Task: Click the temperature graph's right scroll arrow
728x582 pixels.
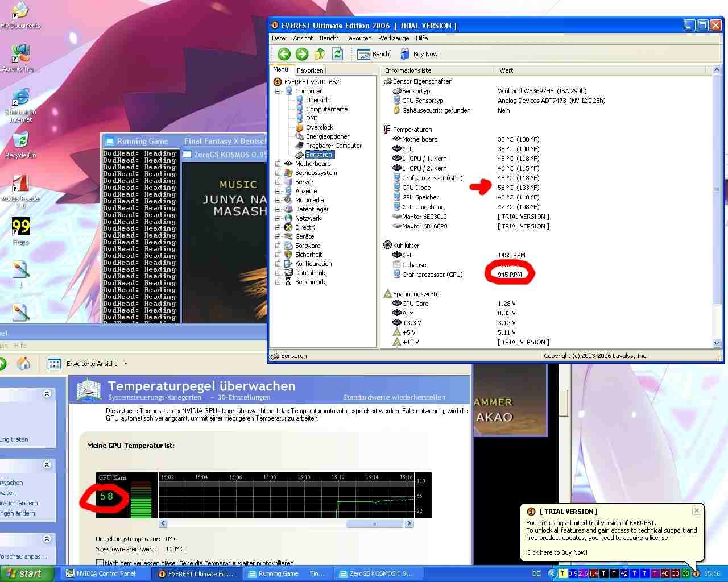Action: pos(409,524)
